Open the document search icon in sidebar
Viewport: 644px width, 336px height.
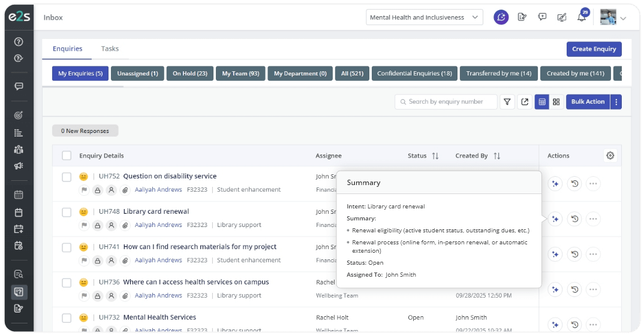(19, 274)
